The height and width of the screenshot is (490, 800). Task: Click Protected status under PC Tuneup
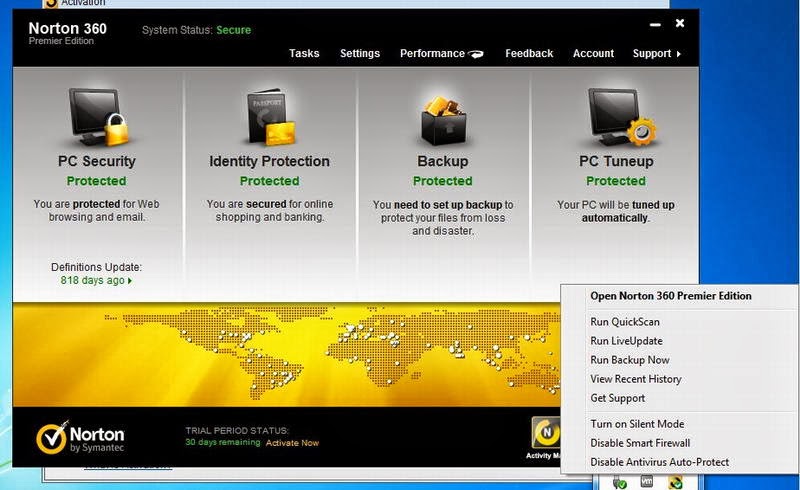coord(616,181)
